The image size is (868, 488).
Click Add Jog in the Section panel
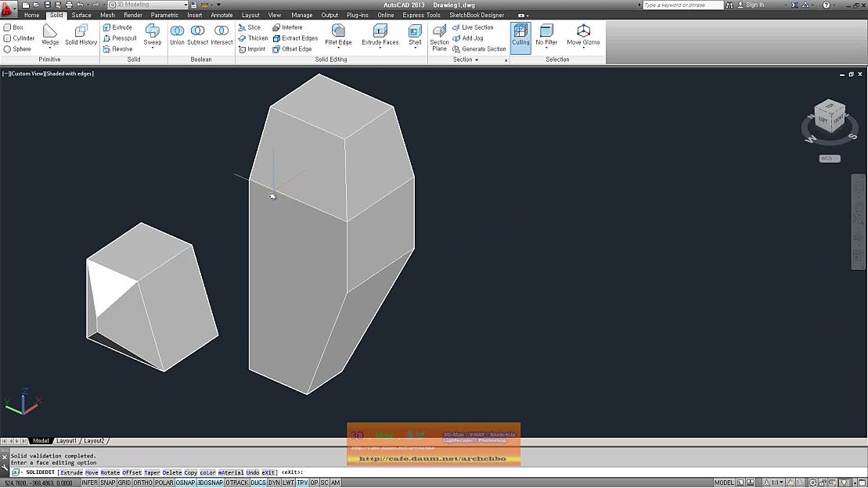click(470, 38)
